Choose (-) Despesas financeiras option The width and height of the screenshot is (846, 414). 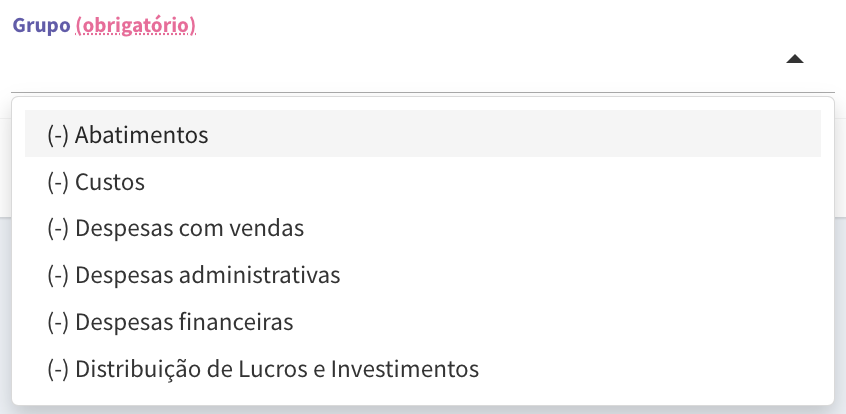pyautogui.click(x=423, y=322)
